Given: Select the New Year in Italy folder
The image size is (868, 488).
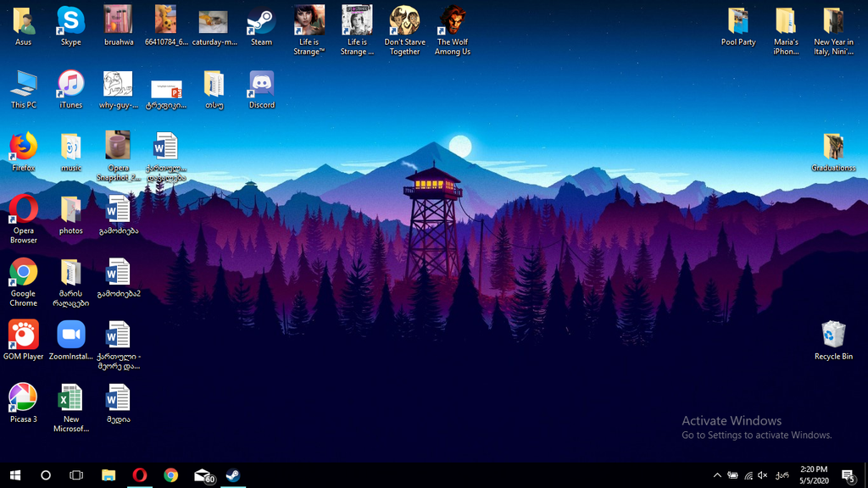Looking at the screenshot, I should coord(834,30).
